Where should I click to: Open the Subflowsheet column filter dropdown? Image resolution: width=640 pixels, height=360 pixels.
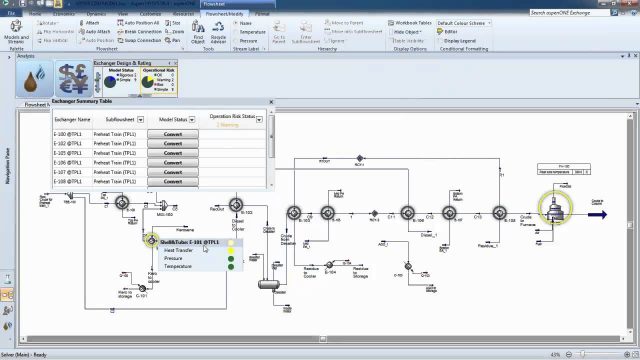point(140,120)
